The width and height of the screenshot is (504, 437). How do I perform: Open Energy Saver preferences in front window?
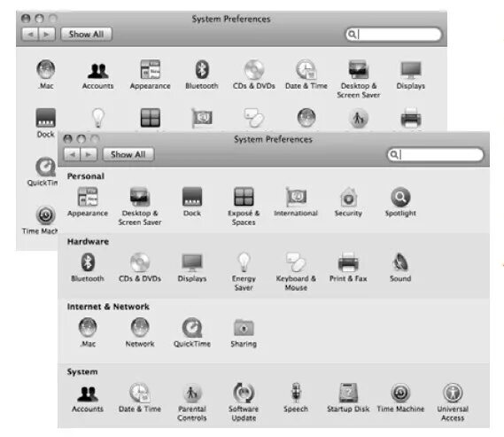(x=244, y=272)
